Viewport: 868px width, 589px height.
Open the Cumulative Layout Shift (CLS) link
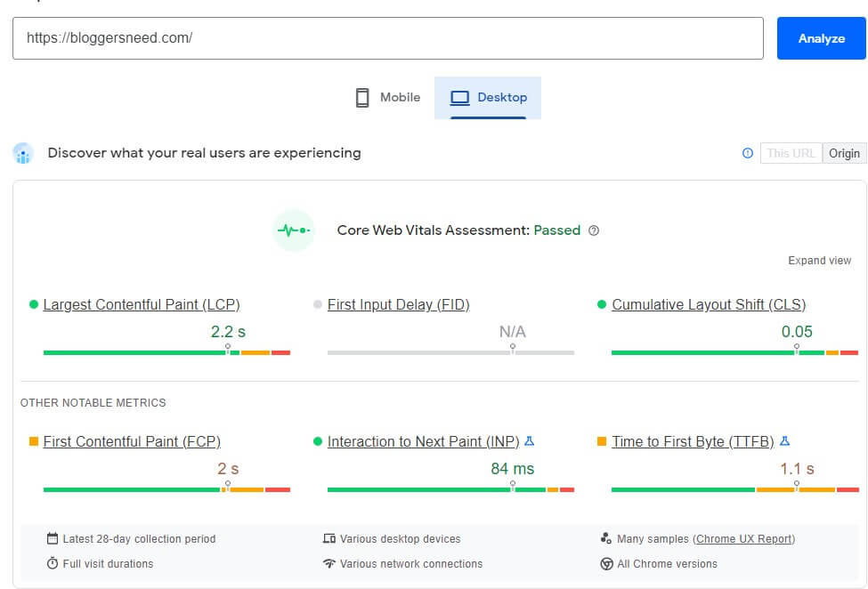709,304
